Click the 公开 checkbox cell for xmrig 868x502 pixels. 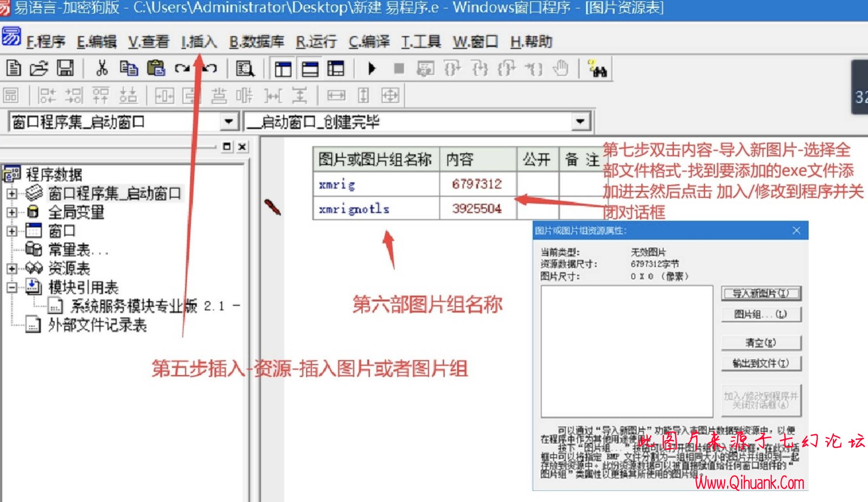pos(538,184)
